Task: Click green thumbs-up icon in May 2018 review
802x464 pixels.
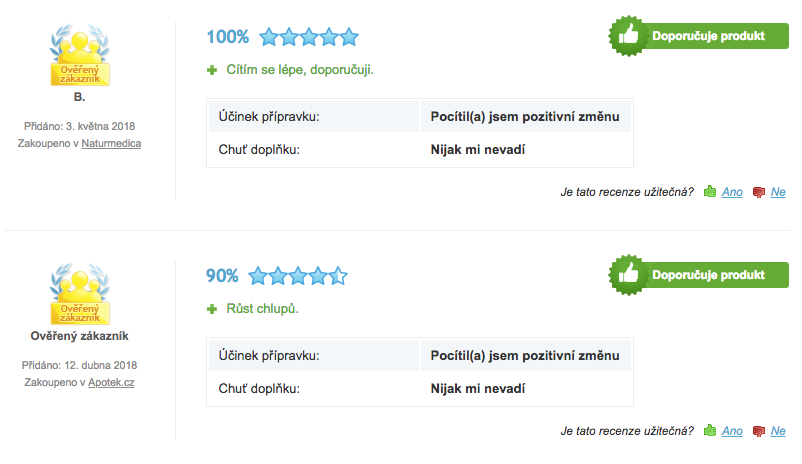Action: (x=709, y=192)
